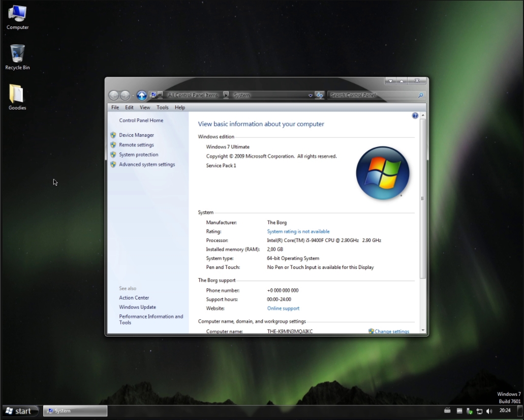Screen dimensions: 524x420
Task: Click the scroll down arrow of System window
Action: [423, 331]
